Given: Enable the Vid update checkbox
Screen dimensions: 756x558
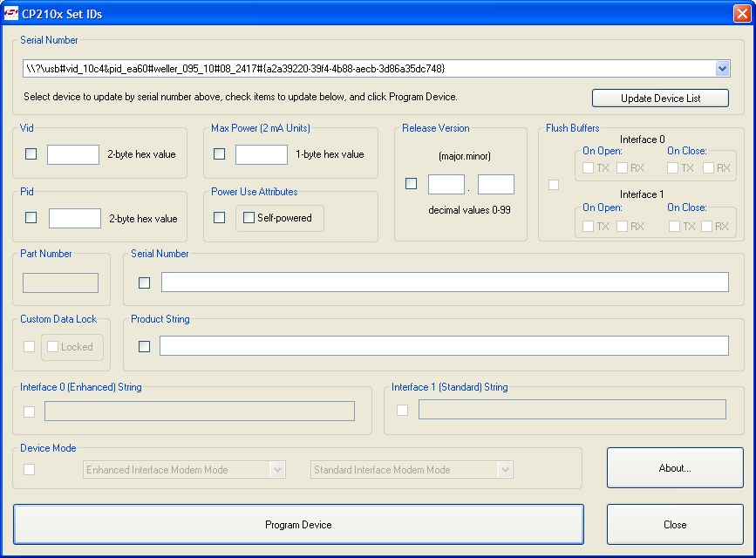Looking at the screenshot, I should point(31,153).
